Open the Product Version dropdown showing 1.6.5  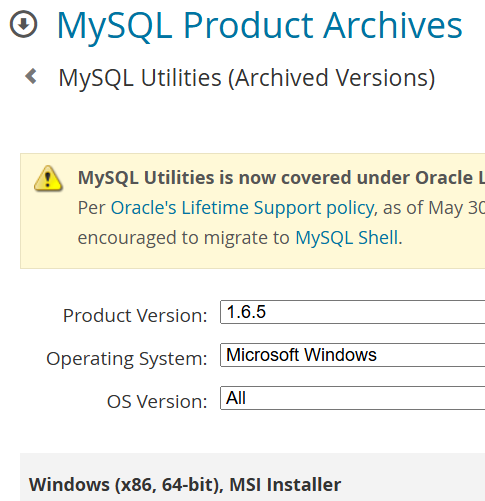point(352,312)
